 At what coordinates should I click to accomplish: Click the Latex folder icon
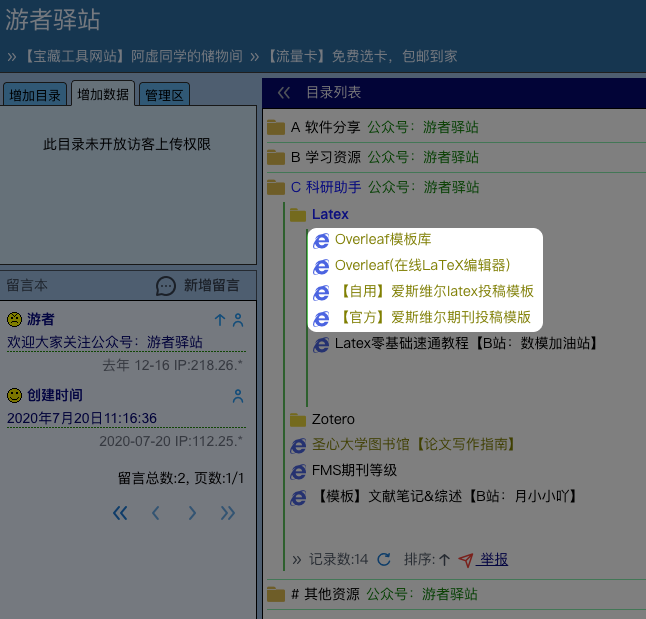[298, 215]
